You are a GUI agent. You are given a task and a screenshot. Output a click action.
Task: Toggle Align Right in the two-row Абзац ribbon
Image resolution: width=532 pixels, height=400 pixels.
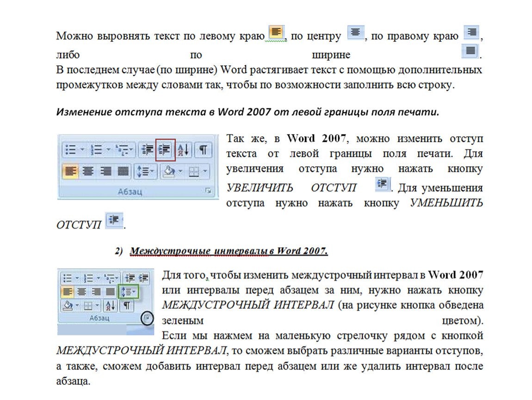pyautogui.click(x=105, y=171)
